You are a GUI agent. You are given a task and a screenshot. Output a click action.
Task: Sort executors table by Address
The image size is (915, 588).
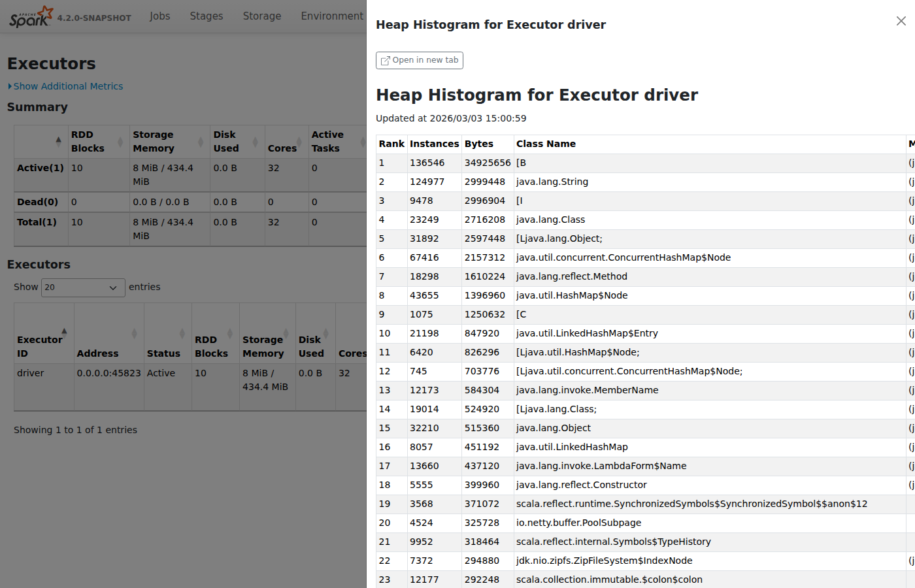[109, 333]
